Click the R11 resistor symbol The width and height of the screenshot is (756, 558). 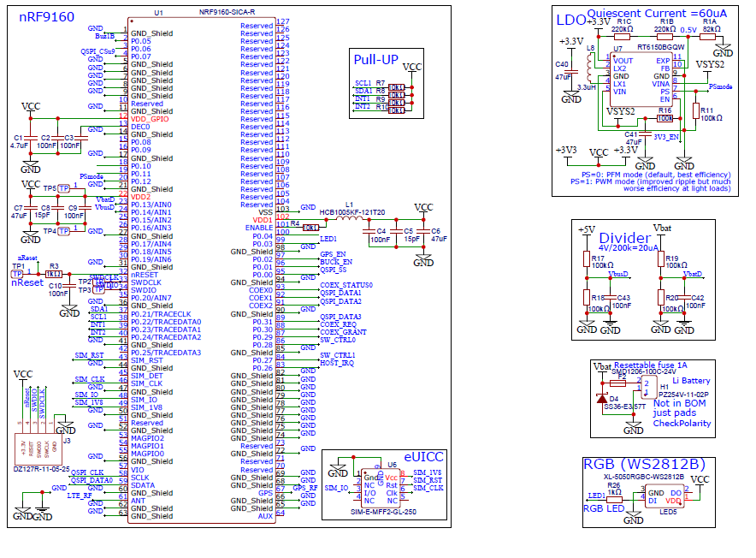pyautogui.click(x=696, y=111)
